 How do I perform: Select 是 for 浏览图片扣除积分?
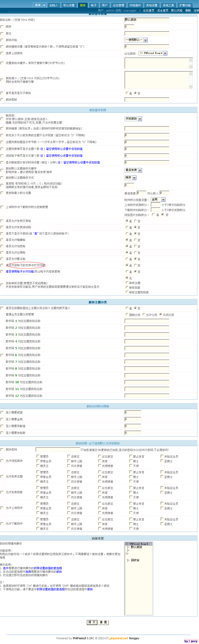click(153, 215)
